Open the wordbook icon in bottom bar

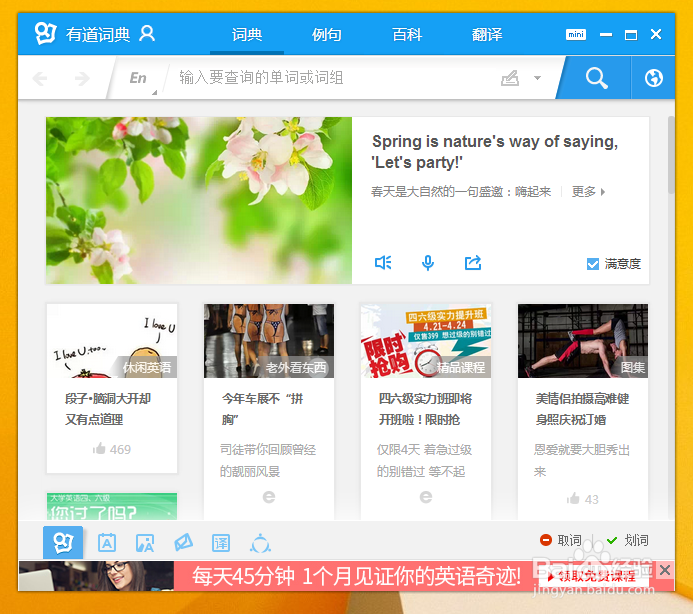click(107, 543)
